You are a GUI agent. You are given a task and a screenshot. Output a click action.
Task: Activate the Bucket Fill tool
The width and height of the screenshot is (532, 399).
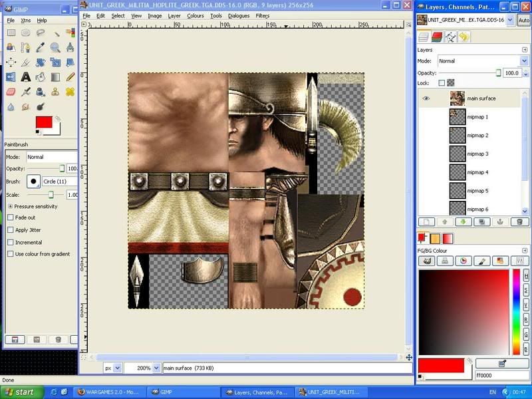(x=41, y=77)
